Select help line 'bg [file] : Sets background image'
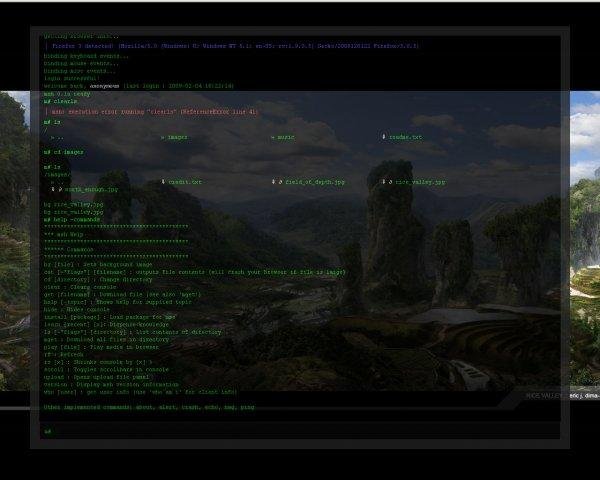The image size is (600, 480). coord(98,264)
